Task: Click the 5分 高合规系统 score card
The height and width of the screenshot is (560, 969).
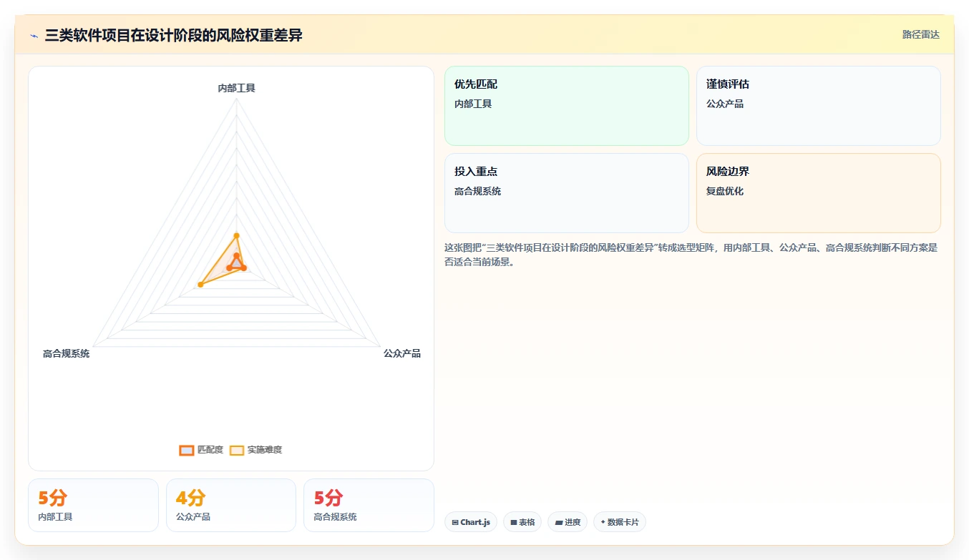Action: (x=369, y=505)
